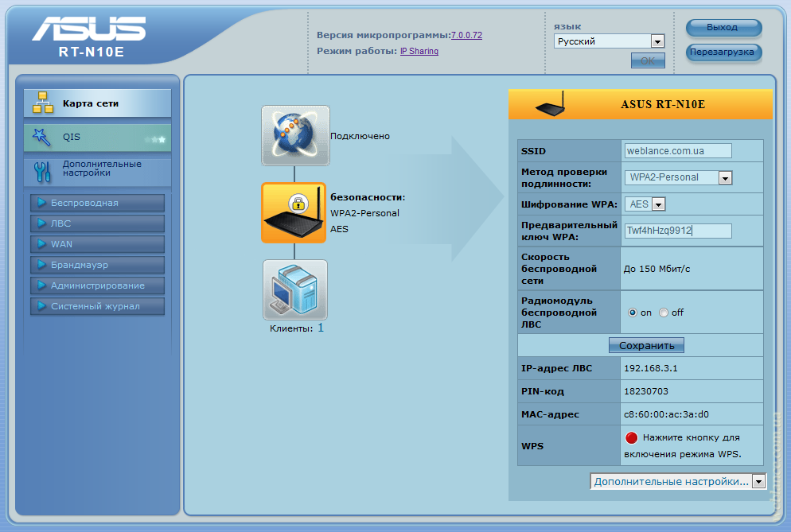Open the IP Sharing mode link
The height and width of the screenshot is (532, 791).
click(419, 51)
